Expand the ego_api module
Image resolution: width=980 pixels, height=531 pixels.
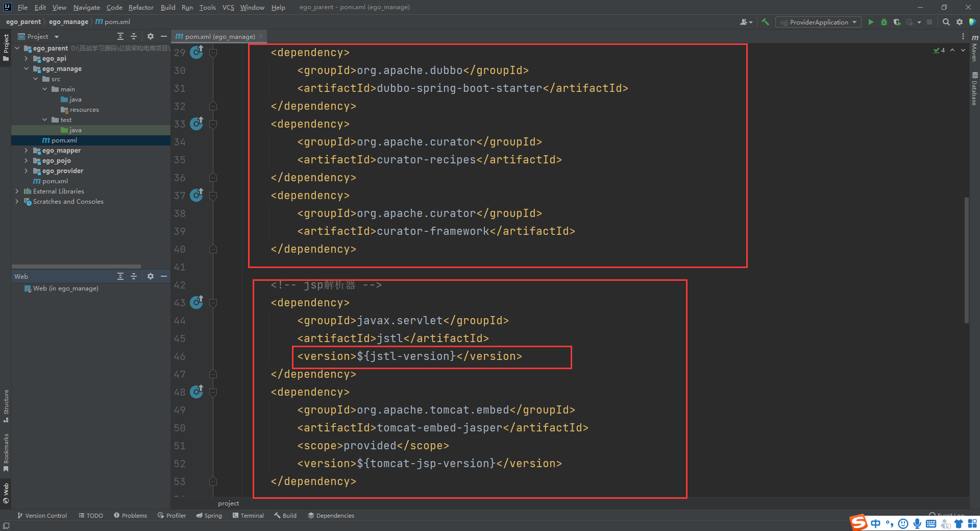click(x=26, y=58)
